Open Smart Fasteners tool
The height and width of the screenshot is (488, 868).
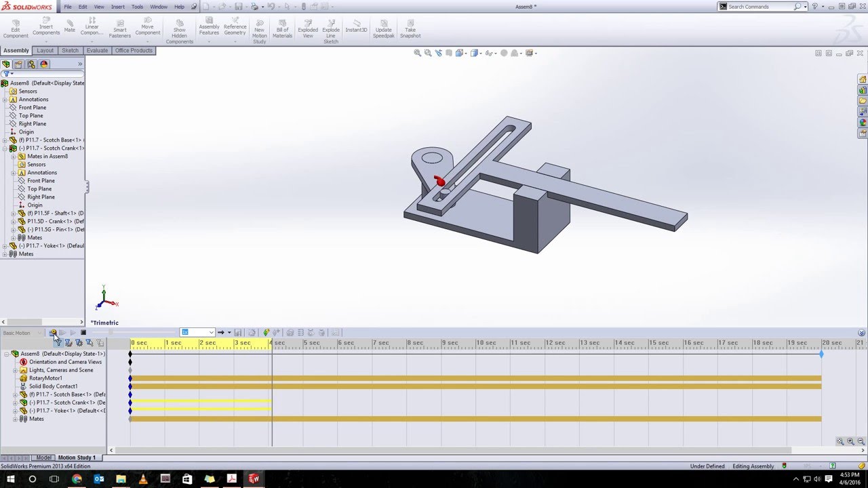(120, 27)
